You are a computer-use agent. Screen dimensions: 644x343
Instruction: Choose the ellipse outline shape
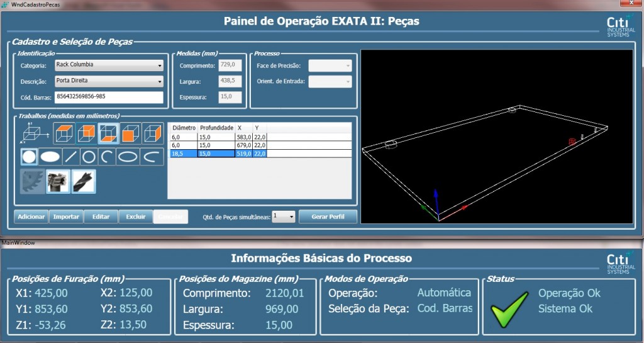pyautogui.click(x=128, y=157)
